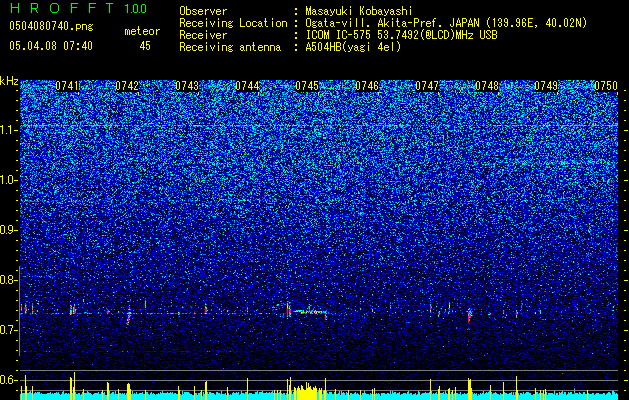Viewport: 629px width, 400px height.
Task: Click the 0742 time marker
Action: click(127, 86)
